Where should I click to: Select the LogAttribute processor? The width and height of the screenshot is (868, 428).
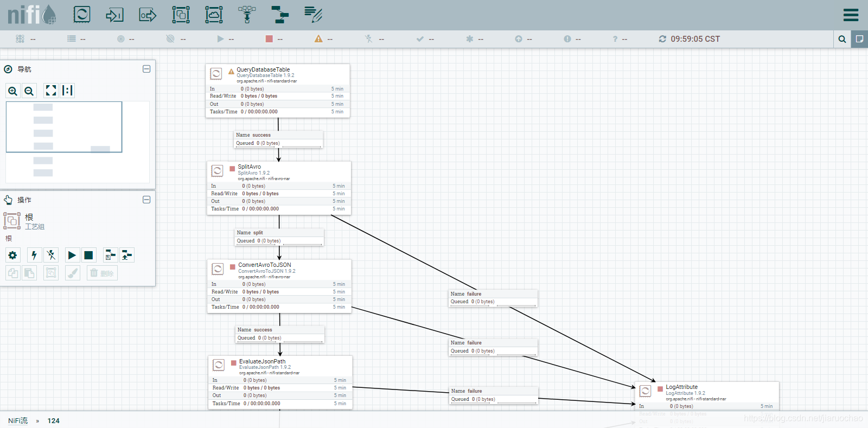click(x=707, y=396)
